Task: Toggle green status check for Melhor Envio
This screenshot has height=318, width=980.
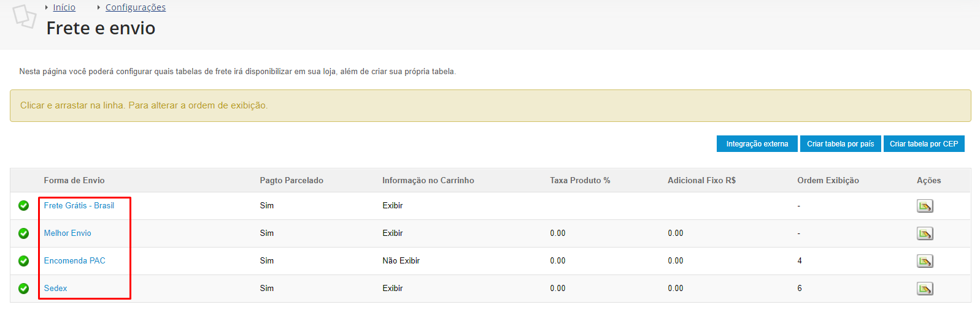Action: click(24, 233)
